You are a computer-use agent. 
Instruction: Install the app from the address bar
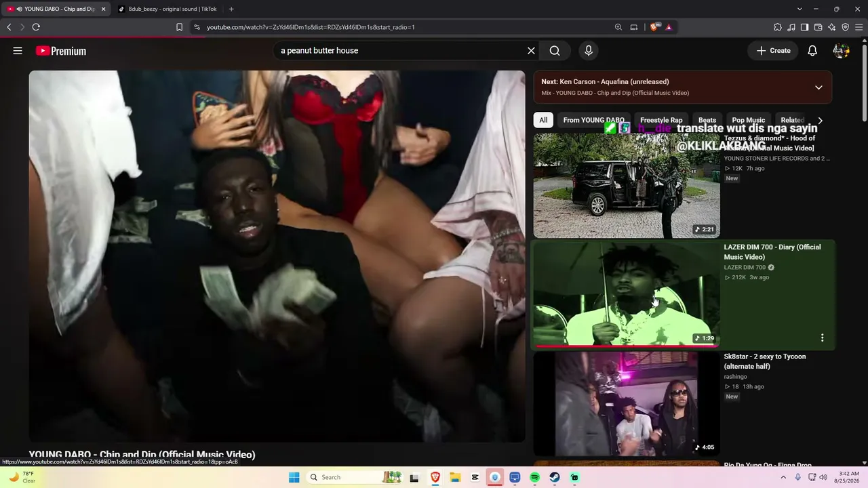634,27
